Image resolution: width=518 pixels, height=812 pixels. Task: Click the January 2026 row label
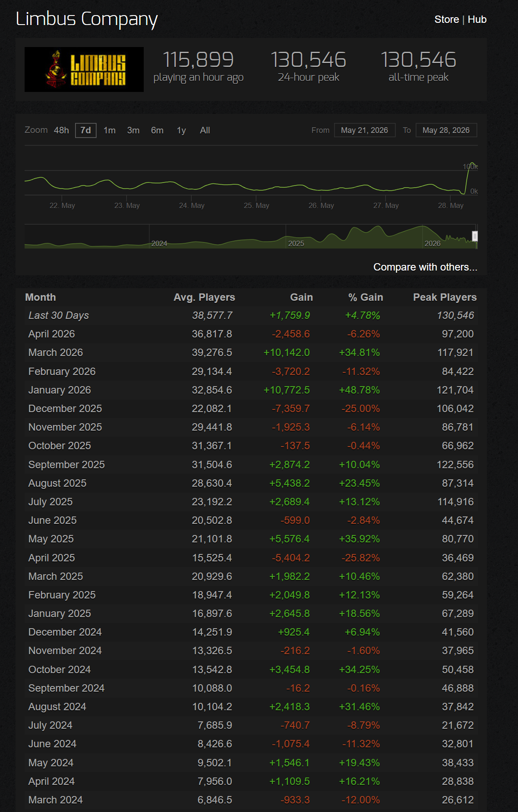click(60, 390)
